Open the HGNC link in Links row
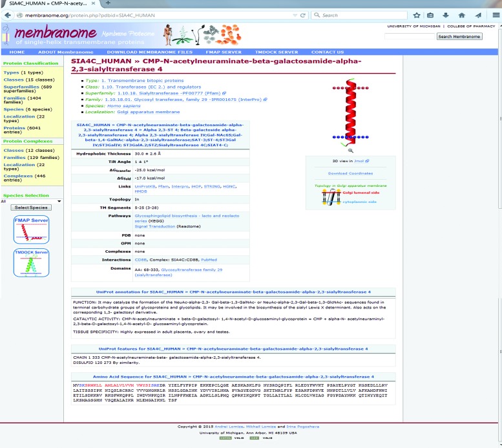 coord(229,186)
